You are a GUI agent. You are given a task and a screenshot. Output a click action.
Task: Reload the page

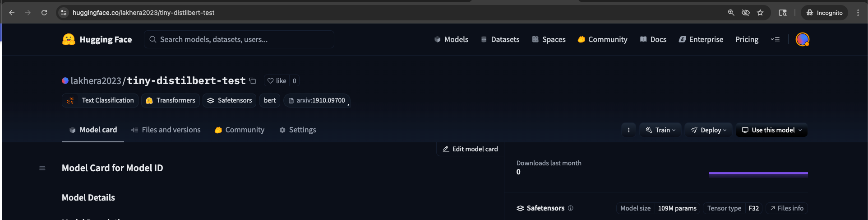[44, 13]
